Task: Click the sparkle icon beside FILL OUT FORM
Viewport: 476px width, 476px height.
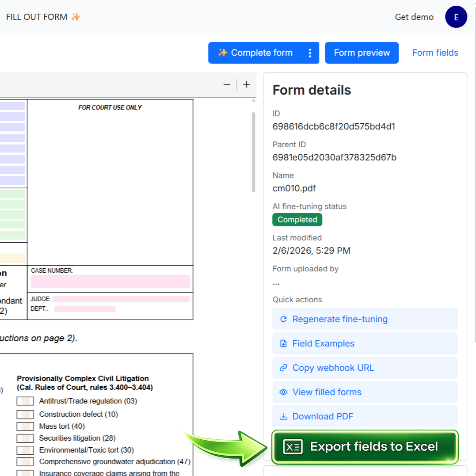Action: [76, 16]
